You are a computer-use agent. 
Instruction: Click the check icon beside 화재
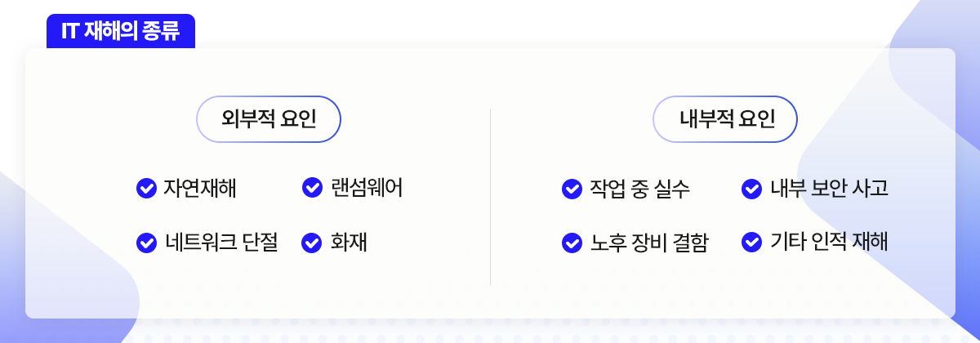(x=313, y=243)
